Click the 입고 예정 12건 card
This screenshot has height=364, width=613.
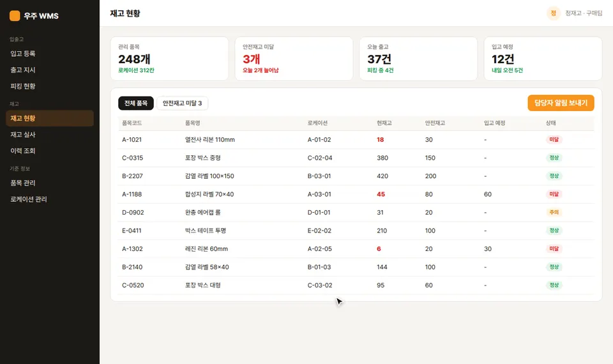click(x=543, y=59)
